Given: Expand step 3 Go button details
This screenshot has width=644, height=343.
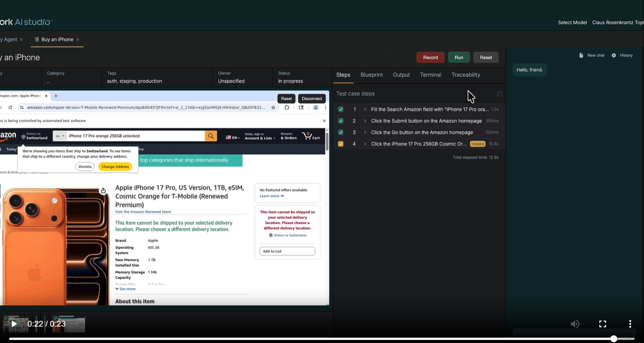Looking at the screenshot, I should (365, 133).
